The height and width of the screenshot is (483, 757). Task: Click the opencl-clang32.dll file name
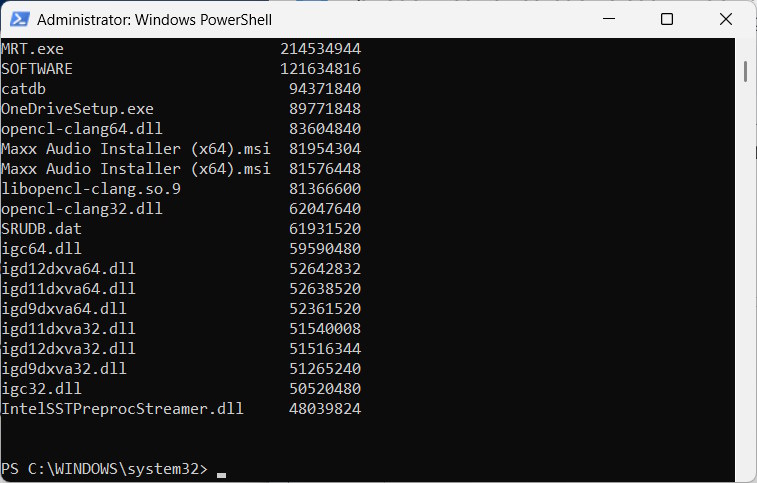point(82,209)
